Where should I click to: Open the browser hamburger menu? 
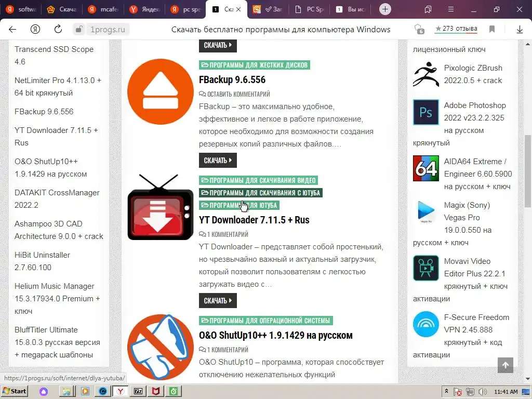click(451, 9)
